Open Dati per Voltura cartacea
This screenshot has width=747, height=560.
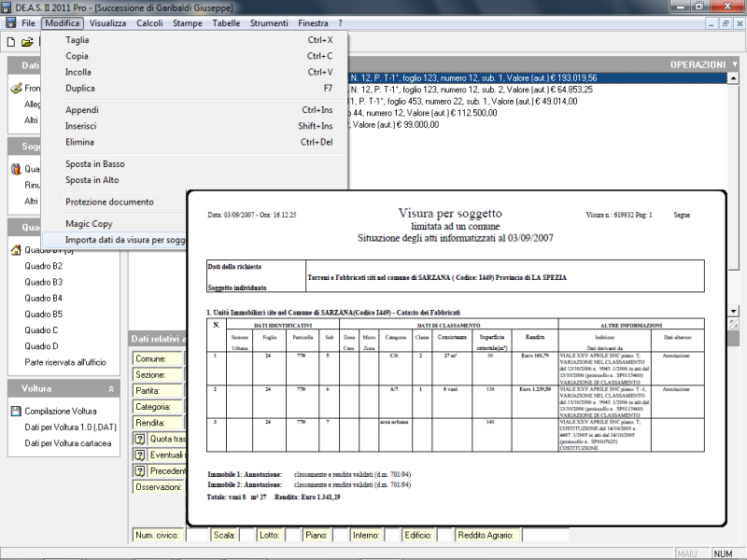coord(67,443)
